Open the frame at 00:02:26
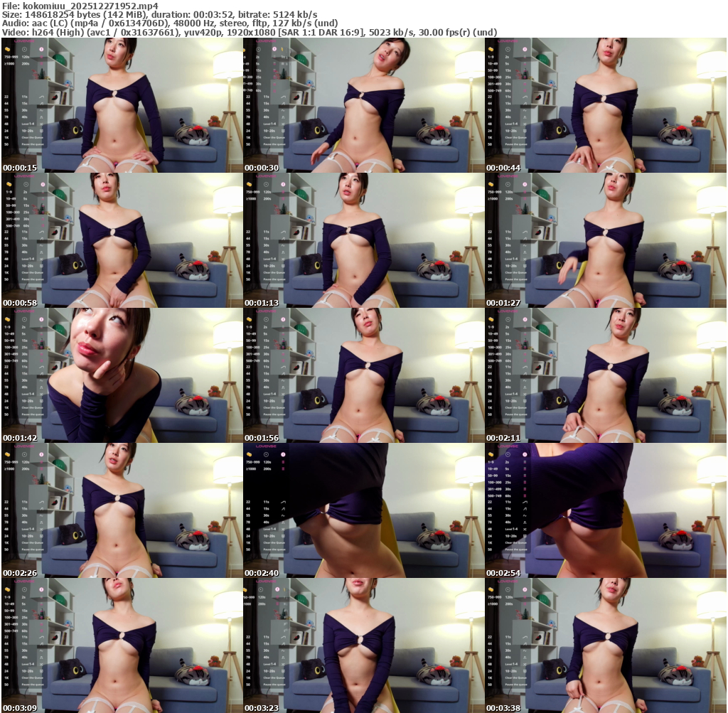 [x=122, y=510]
